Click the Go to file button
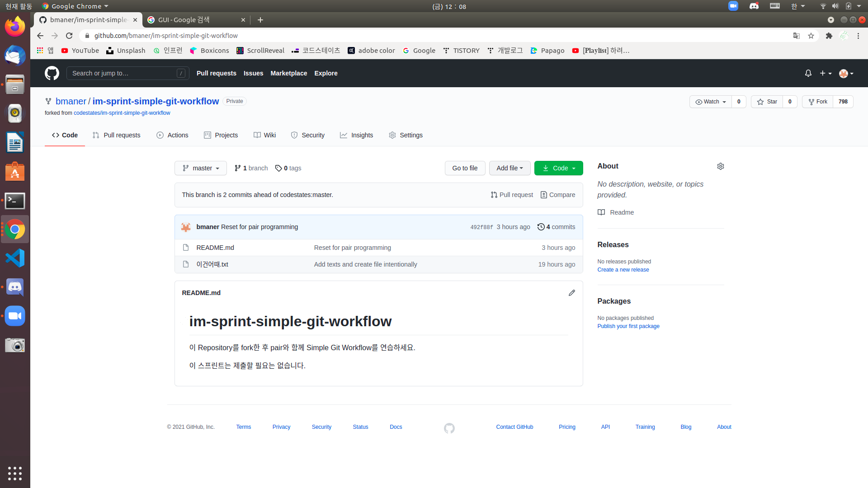Viewport: 868px width, 488px height. [465, 168]
